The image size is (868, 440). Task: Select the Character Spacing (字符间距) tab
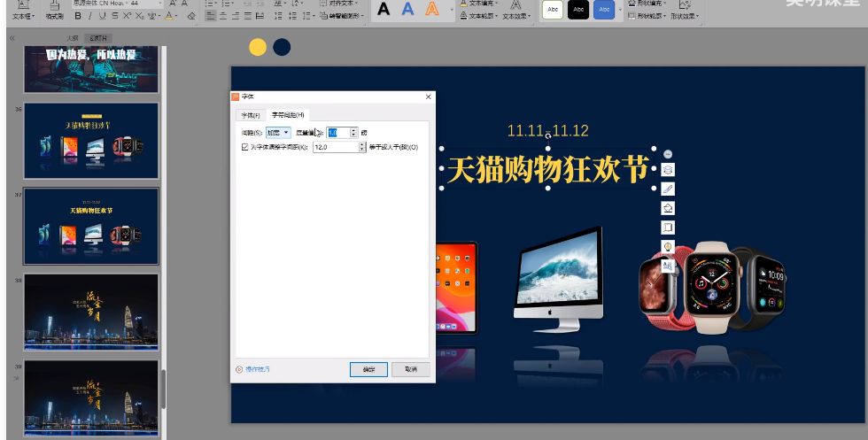(288, 115)
